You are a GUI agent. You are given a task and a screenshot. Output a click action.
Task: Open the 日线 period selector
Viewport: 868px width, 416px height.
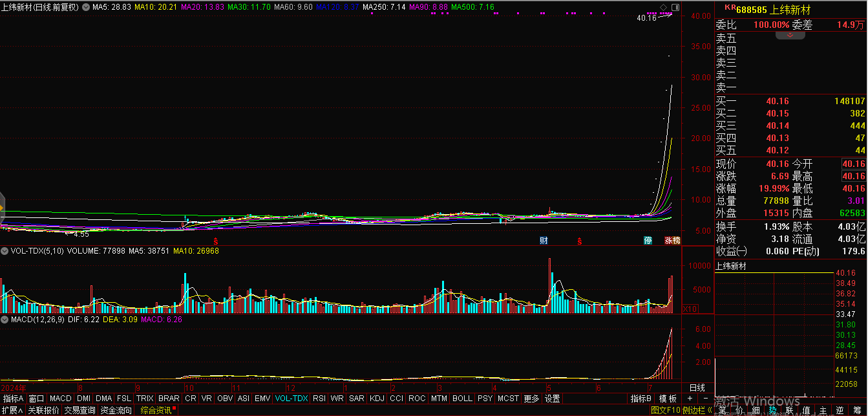coord(697,388)
